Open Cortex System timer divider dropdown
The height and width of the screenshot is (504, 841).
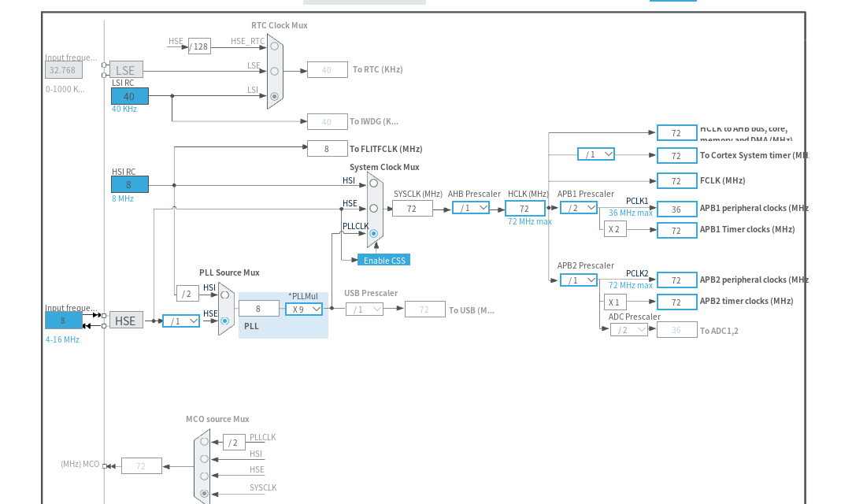596,154
